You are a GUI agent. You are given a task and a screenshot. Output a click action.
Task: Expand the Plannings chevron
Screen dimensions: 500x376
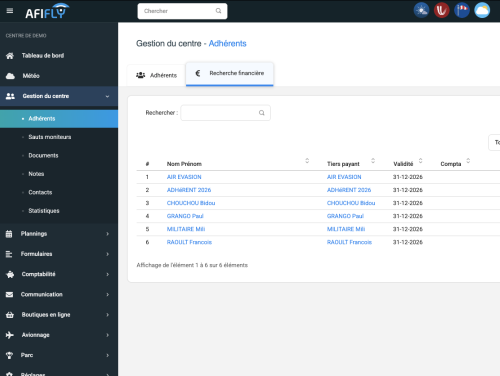[x=107, y=234]
